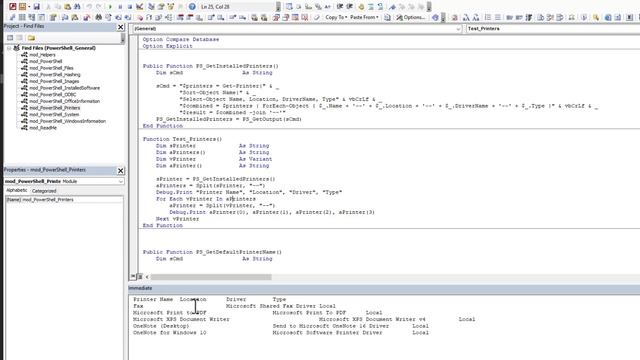Click the Procedure View icon at code window bottom
Viewport: 640px width, 360px height.
point(133,277)
